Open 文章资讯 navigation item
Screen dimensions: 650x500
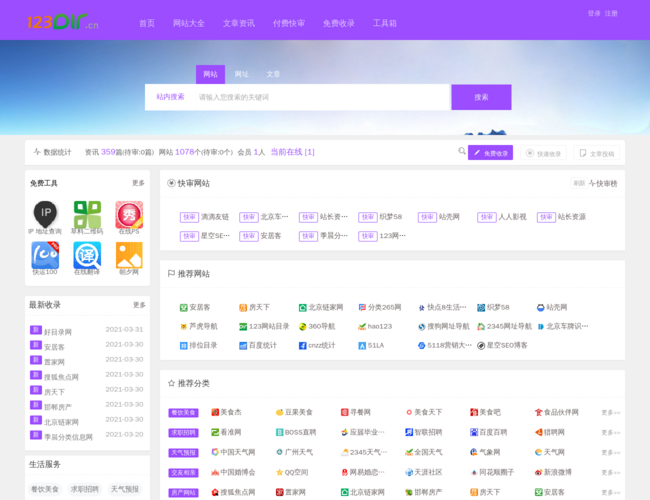point(239,23)
